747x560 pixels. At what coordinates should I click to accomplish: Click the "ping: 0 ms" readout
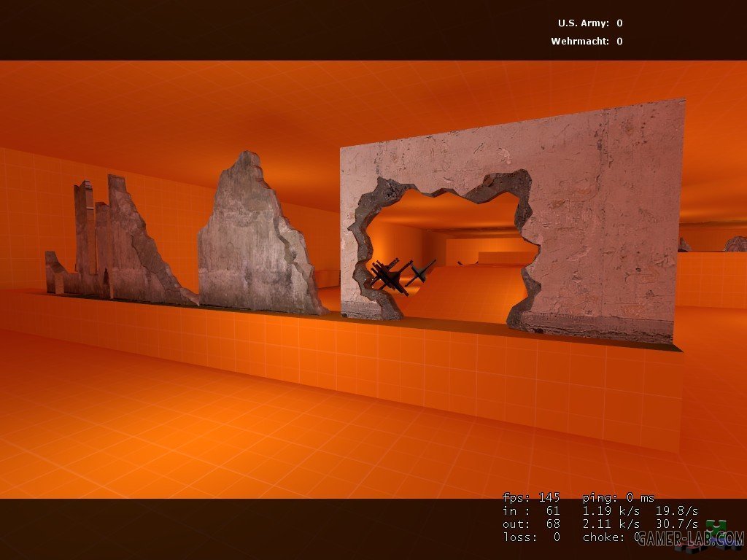pyautogui.click(x=619, y=497)
